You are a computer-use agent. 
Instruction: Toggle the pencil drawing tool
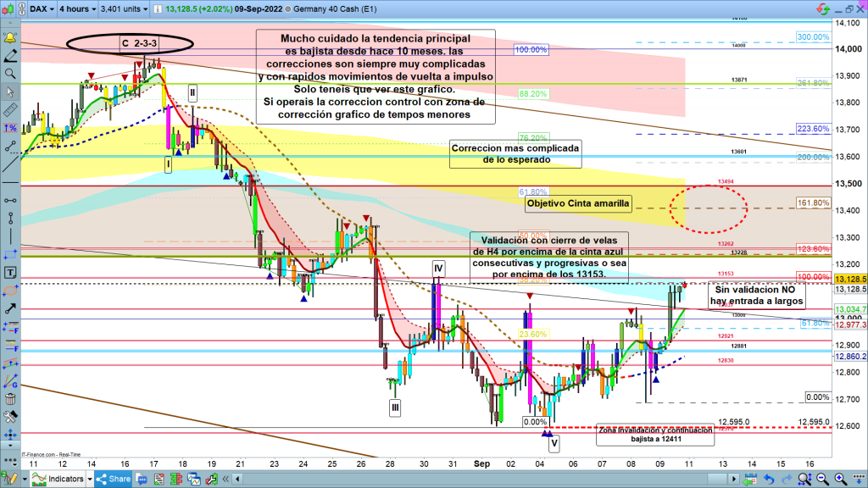coord(10,56)
